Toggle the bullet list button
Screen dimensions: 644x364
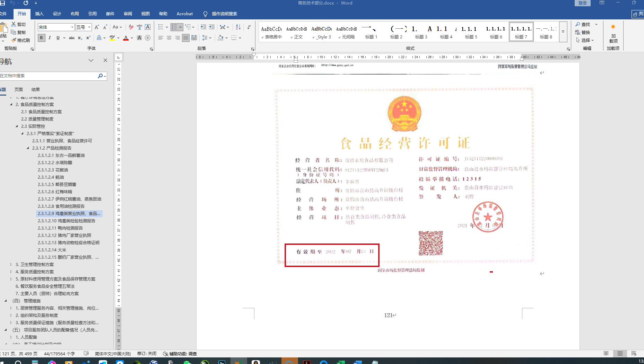[x=161, y=27]
